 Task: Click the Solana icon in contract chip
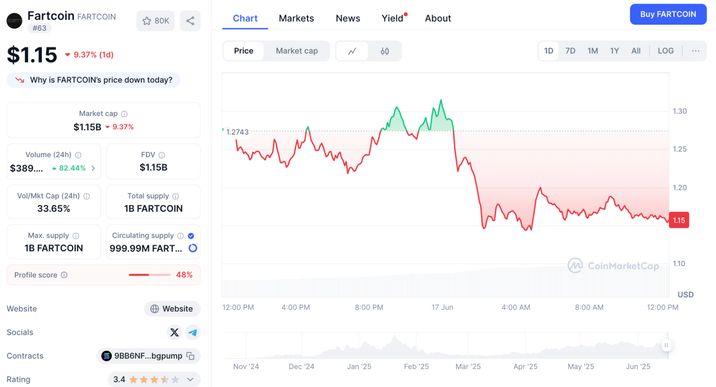click(106, 356)
